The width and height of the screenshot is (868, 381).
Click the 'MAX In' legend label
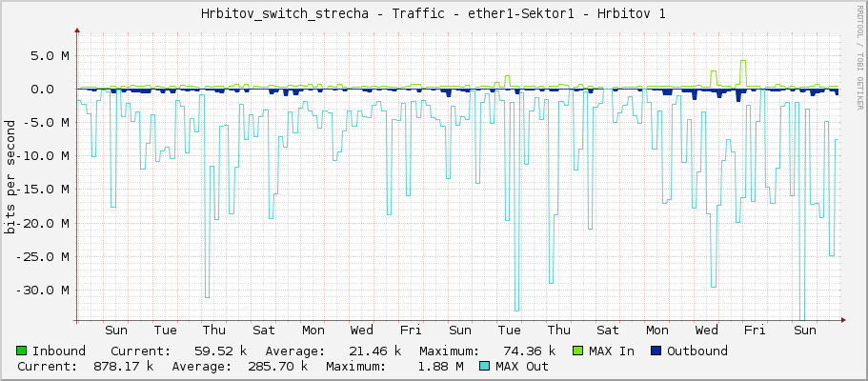tap(612, 351)
